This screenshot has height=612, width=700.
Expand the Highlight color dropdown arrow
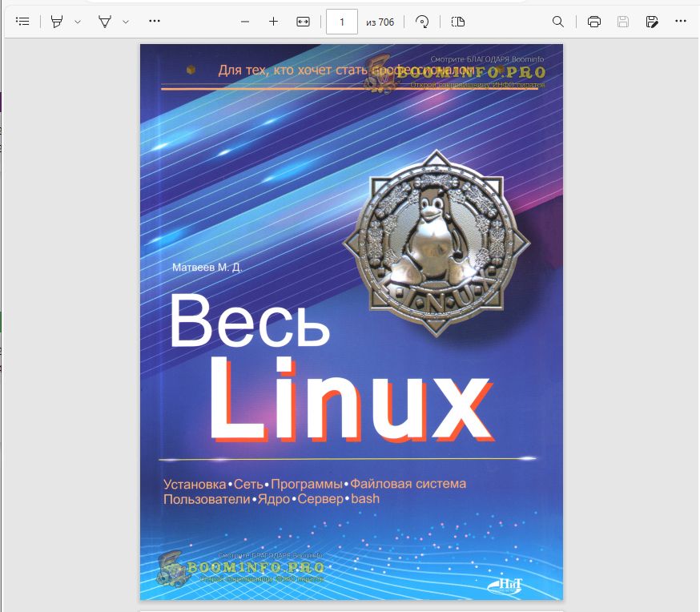tap(78, 22)
